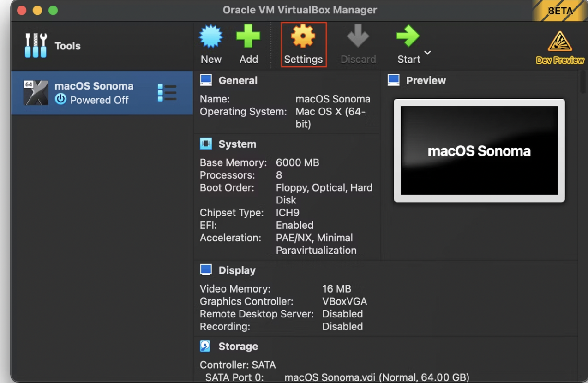Viewport: 588px width, 383px height.
Task: Click the Powered Off status text
Action: (x=99, y=100)
